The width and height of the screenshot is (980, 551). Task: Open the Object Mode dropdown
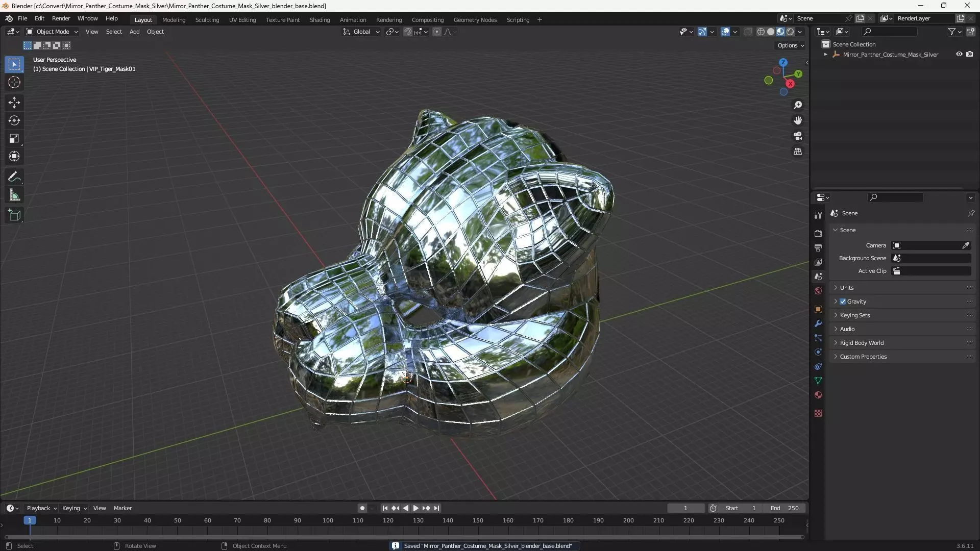[x=52, y=32]
